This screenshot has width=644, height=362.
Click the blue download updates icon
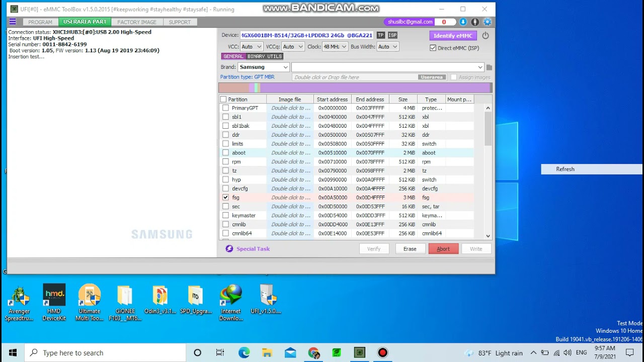pyautogui.click(x=463, y=22)
